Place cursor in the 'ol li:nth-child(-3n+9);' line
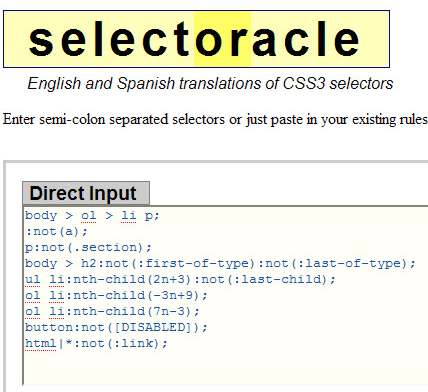The width and height of the screenshot is (428, 392). pyautogui.click(x=116, y=295)
